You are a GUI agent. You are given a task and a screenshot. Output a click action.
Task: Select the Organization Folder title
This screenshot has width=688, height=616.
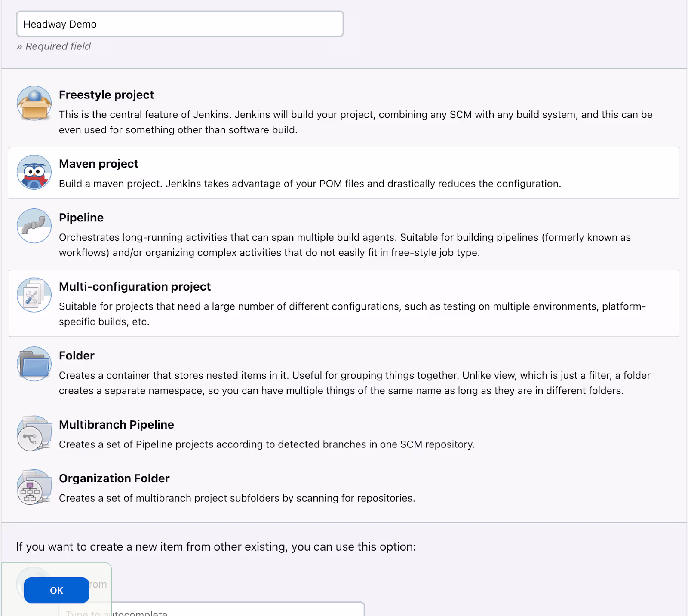(114, 478)
